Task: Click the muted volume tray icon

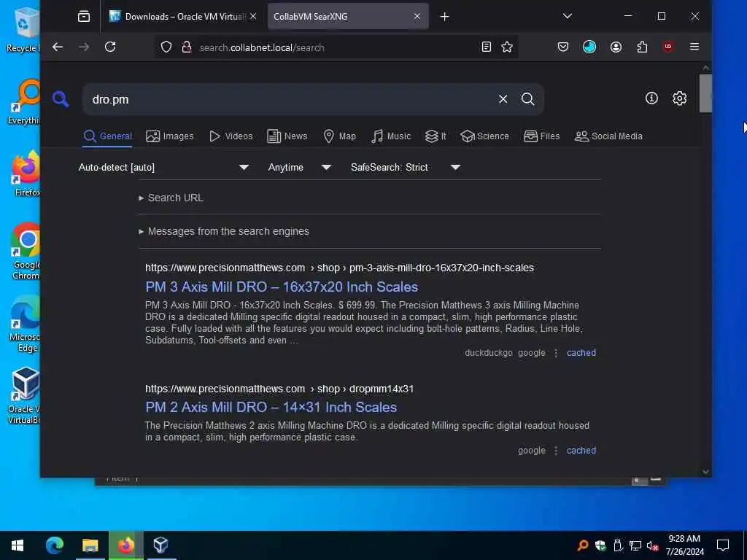Action: 652,545
